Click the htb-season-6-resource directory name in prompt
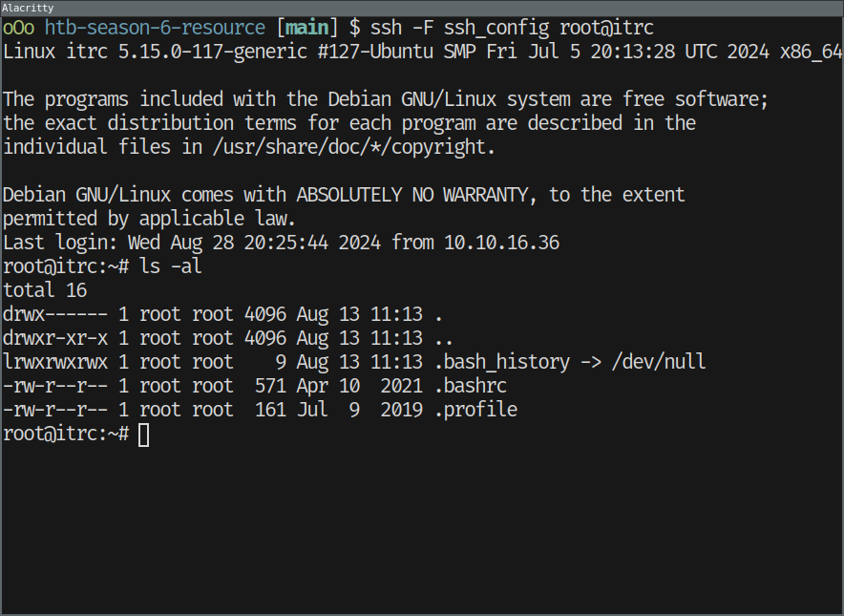This screenshot has width=844, height=616. 157,28
